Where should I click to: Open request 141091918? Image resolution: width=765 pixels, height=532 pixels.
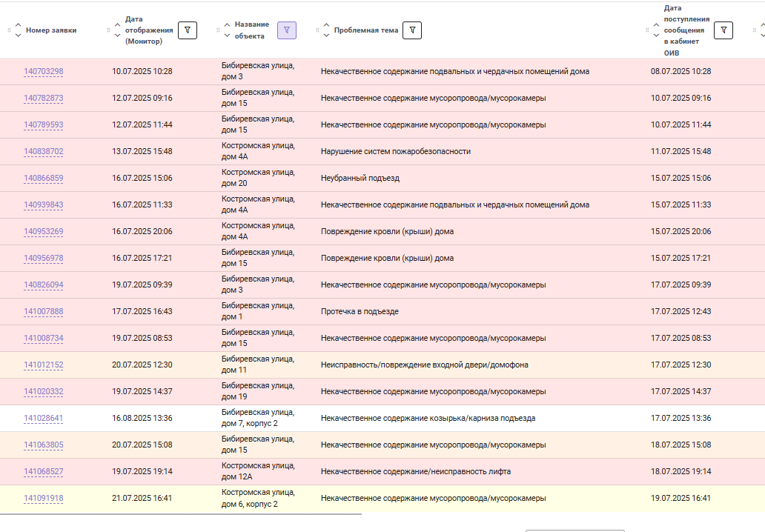pos(44,498)
